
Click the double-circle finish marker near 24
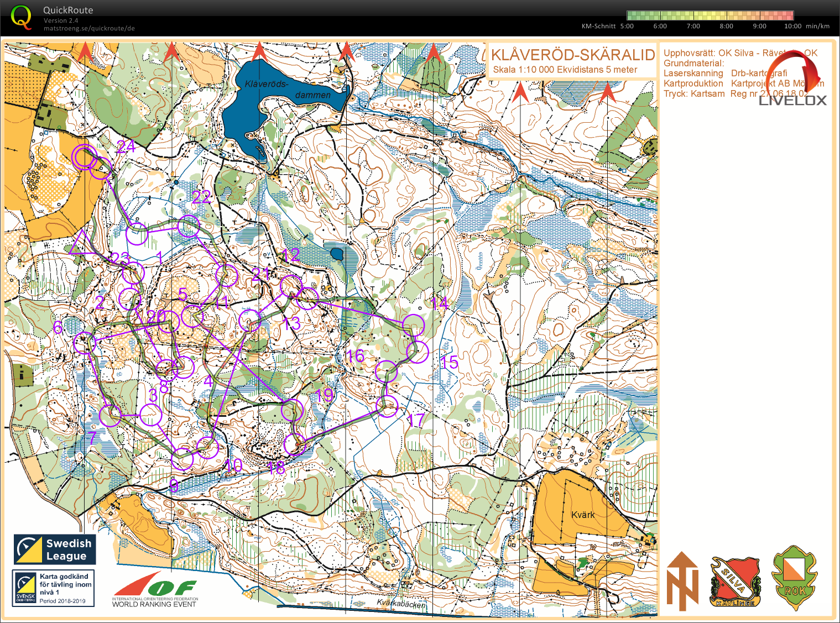pyautogui.click(x=84, y=157)
